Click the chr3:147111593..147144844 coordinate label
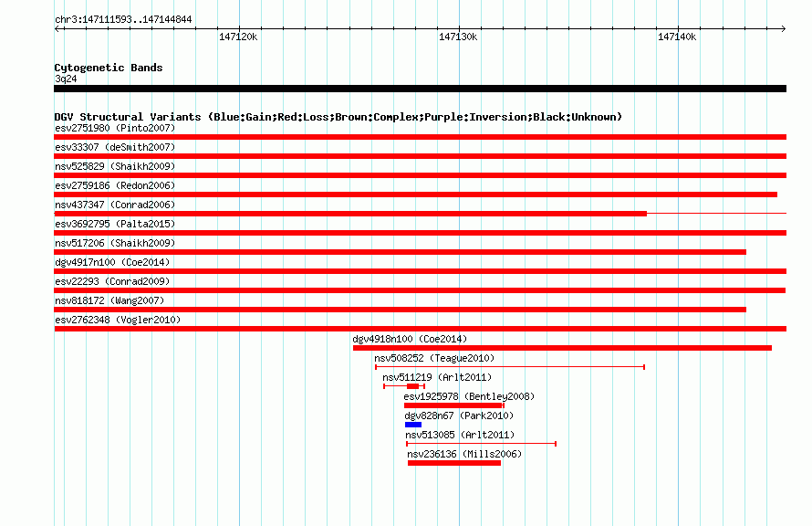The width and height of the screenshot is (812, 526). tap(123, 19)
